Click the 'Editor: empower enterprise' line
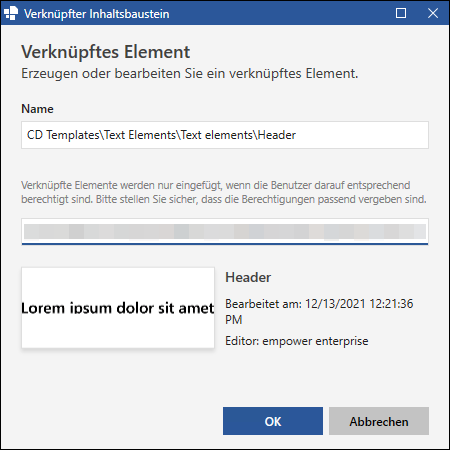Screen dimensions: 450x450 point(297,341)
